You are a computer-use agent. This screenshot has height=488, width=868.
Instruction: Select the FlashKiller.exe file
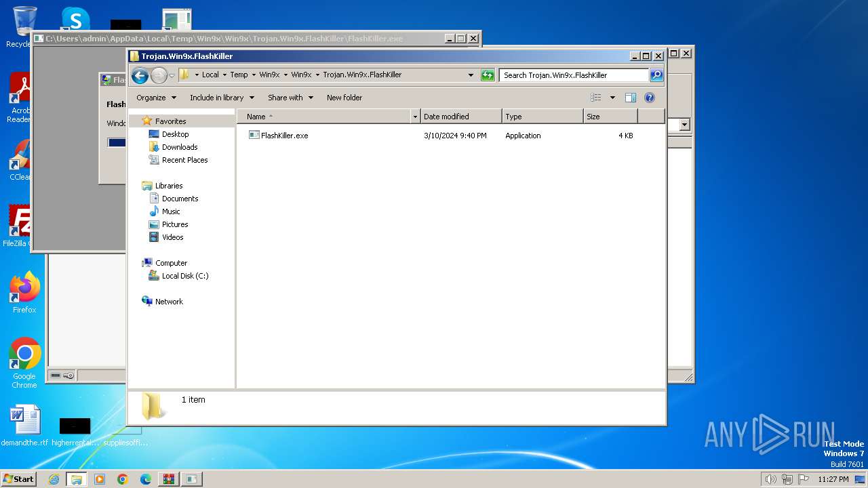[284, 136]
